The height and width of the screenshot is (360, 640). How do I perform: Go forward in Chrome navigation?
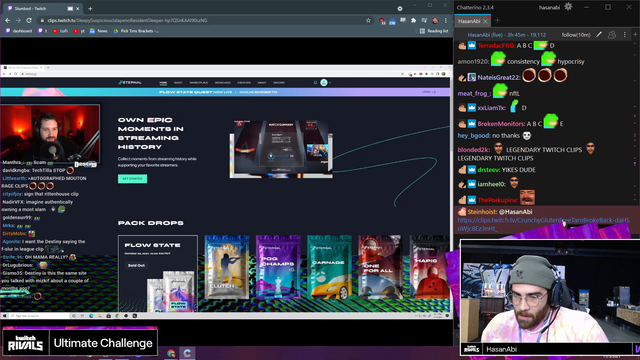(18, 20)
